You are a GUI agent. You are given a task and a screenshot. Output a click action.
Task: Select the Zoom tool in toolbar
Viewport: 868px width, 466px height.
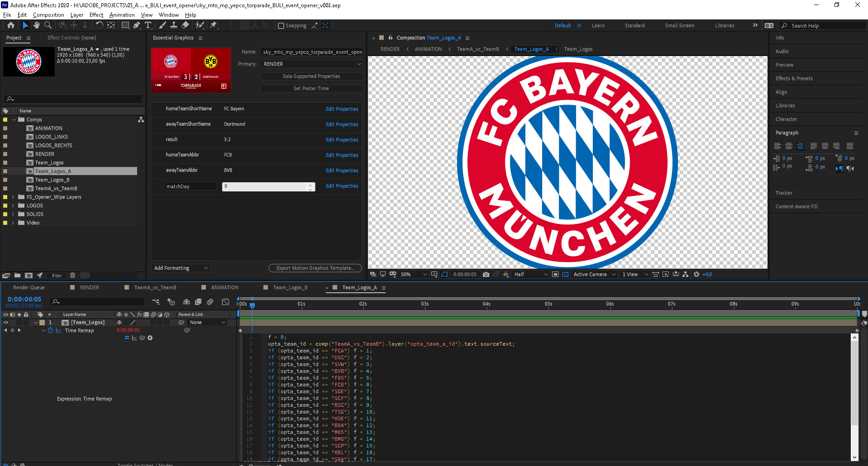pos(48,25)
